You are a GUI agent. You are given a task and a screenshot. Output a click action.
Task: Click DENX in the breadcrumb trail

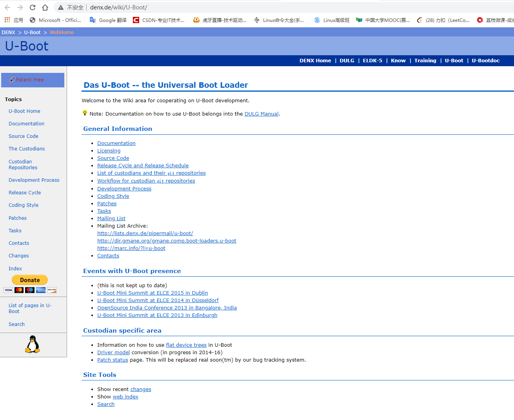click(8, 32)
